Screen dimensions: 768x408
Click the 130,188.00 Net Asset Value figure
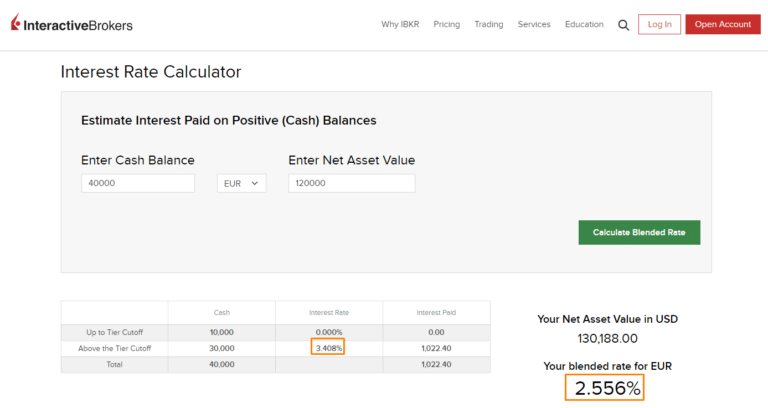point(607,339)
